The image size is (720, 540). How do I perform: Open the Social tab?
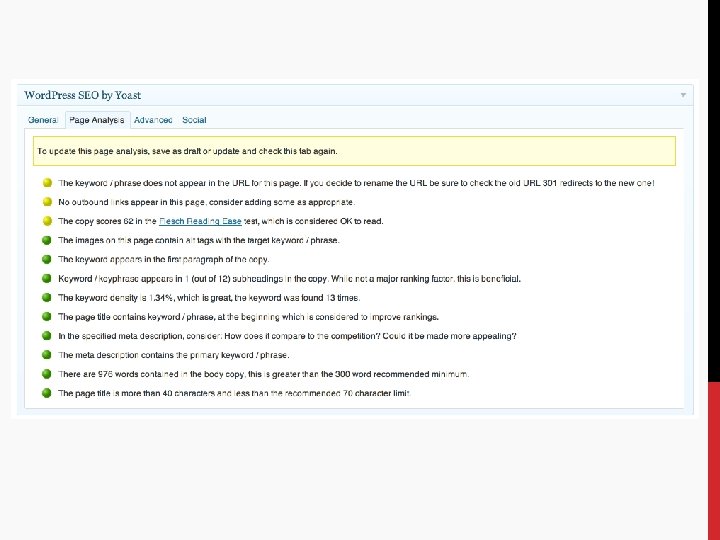click(194, 120)
